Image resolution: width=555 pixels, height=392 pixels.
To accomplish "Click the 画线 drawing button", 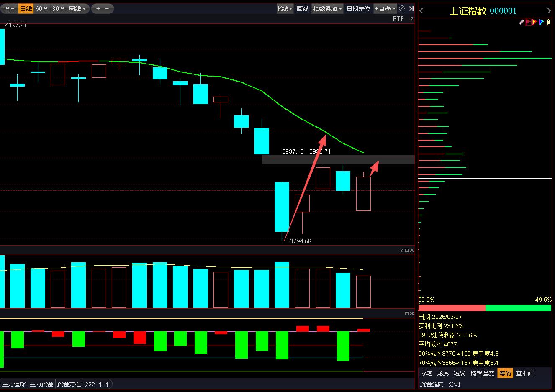I will [302, 8].
